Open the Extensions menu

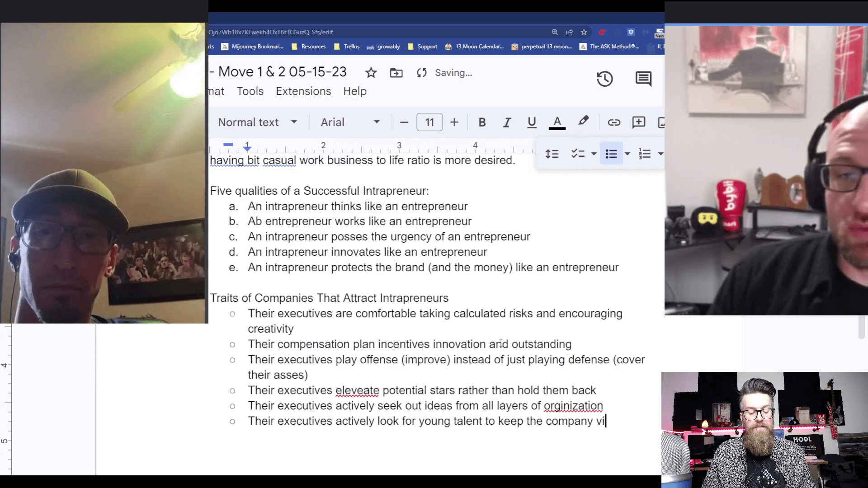pos(303,91)
